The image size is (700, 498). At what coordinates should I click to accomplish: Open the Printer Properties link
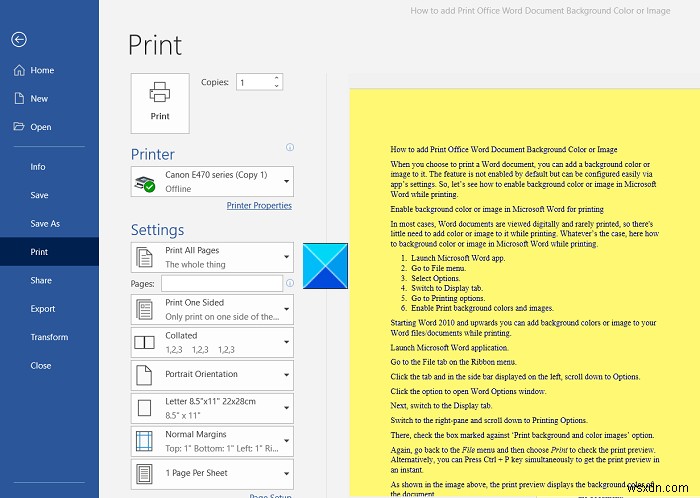pyautogui.click(x=259, y=205)
